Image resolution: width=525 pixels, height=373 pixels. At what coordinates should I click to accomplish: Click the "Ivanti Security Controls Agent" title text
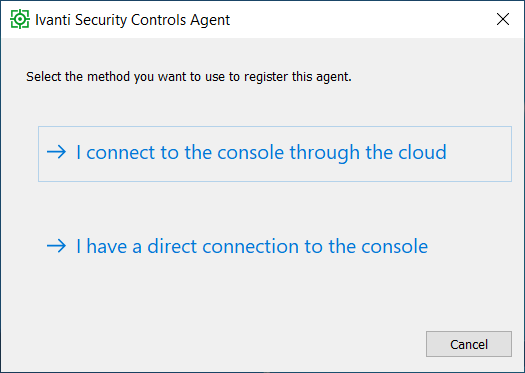pyautogui.click(x=133, y=20)
